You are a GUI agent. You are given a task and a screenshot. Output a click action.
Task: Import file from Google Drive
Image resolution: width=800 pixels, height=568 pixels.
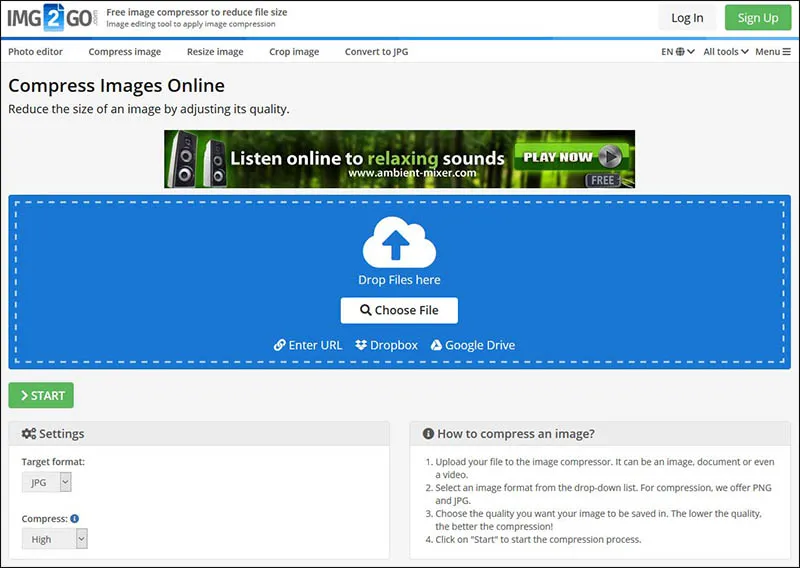[473, 345]
